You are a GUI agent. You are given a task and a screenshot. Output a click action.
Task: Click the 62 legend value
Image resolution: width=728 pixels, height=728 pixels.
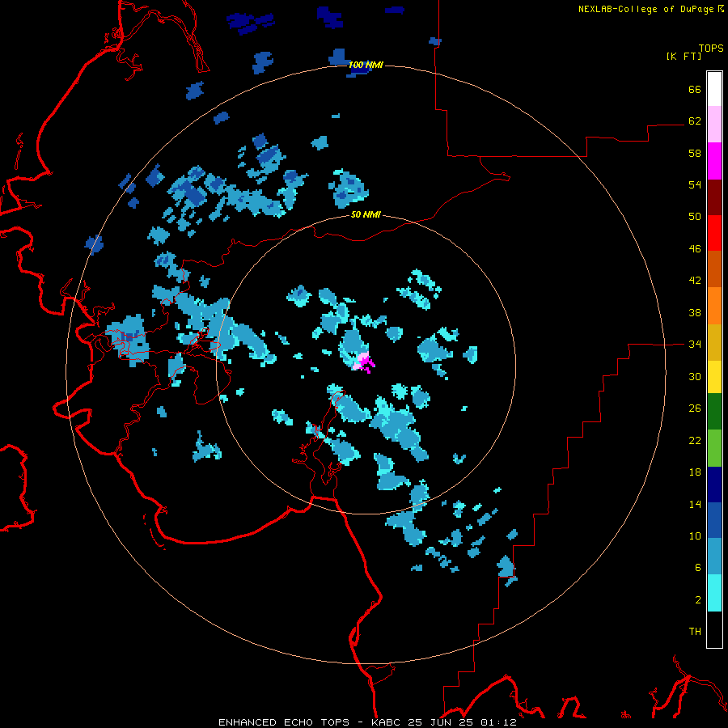[x=695, y=121]
